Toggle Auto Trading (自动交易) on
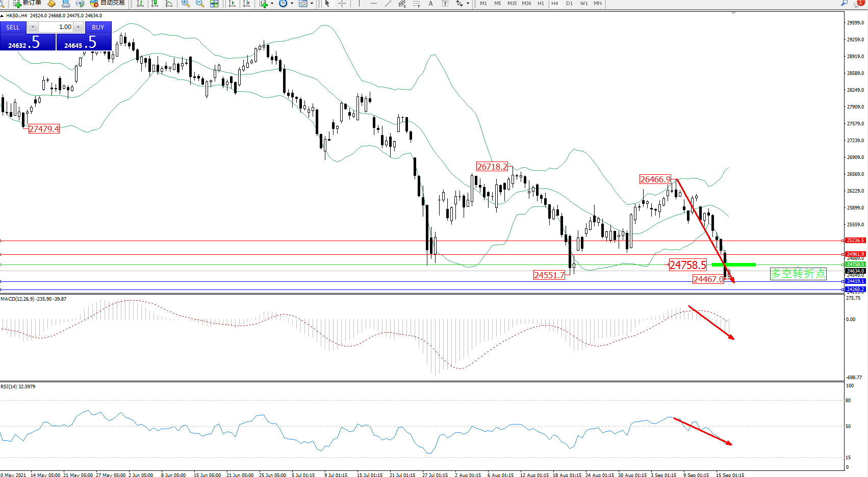Screen dimensions: 868x477 (108, 3)
